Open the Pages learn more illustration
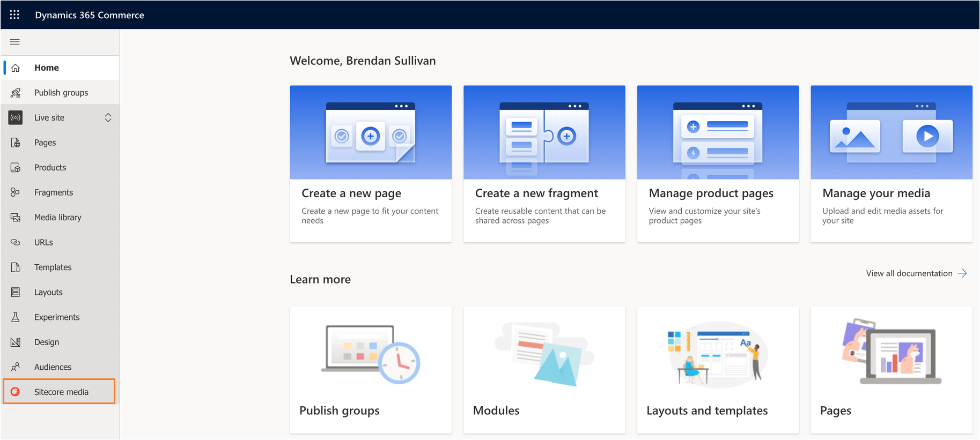The height and width of the screenshot is (440, 980). click(891, 352)
